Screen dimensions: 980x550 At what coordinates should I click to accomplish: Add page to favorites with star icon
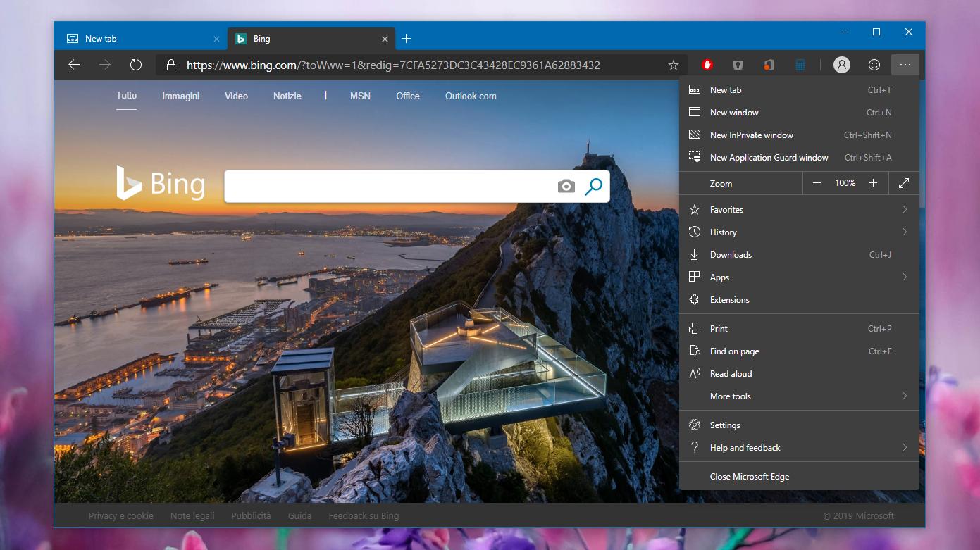pyautogui.click(x=674, y=65)
